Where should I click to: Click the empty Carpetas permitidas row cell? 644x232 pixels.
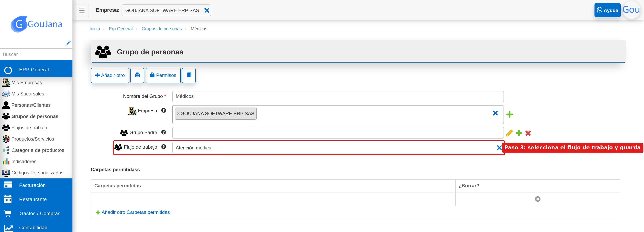point(273,199)
